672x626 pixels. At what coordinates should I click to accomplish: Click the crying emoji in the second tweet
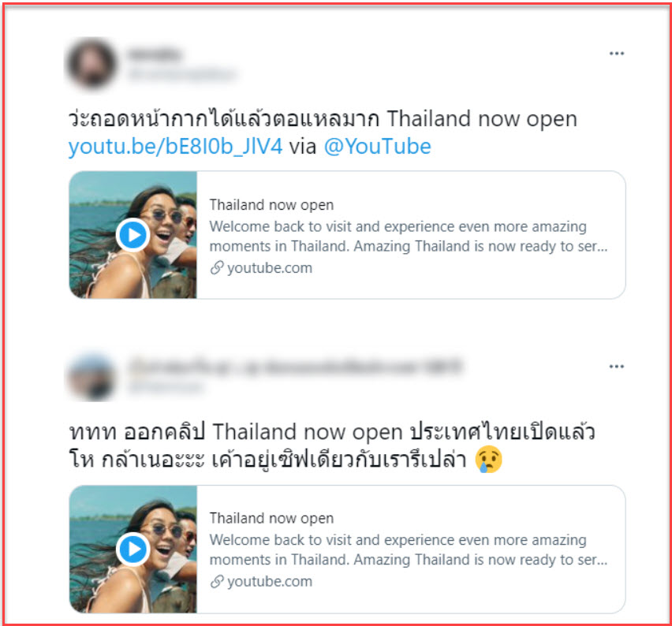488,460
